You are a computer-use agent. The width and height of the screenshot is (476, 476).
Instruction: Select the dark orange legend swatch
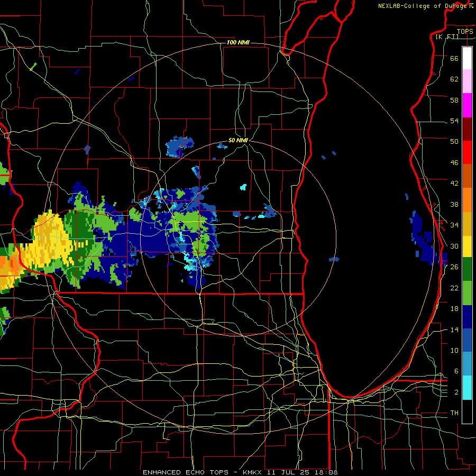point(467,176)
